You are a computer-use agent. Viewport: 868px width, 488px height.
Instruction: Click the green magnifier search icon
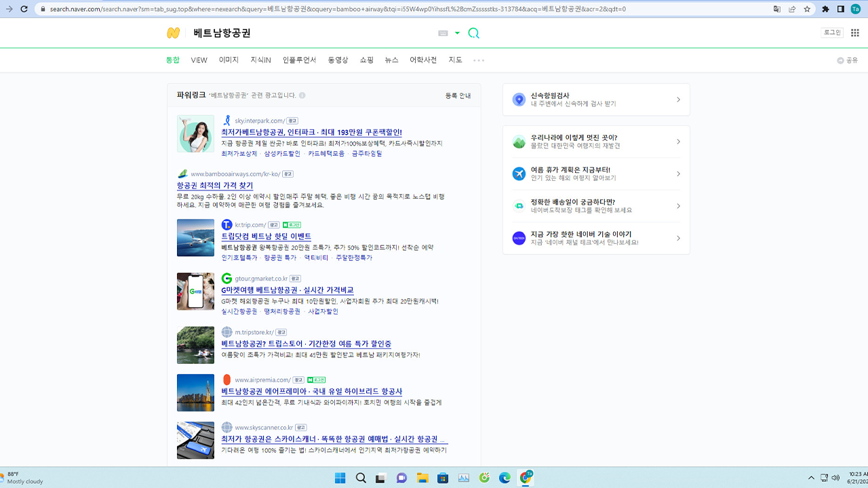(473, 33)
